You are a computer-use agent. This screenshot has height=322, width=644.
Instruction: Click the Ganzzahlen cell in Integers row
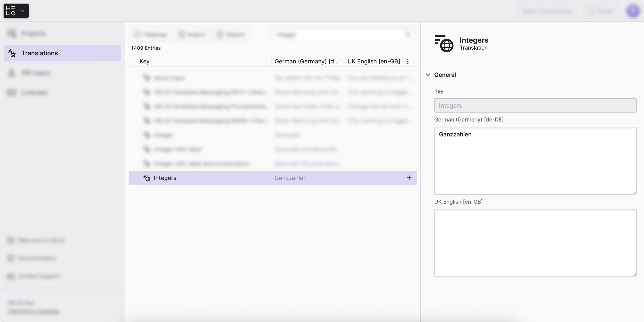(x=290, y=178)
